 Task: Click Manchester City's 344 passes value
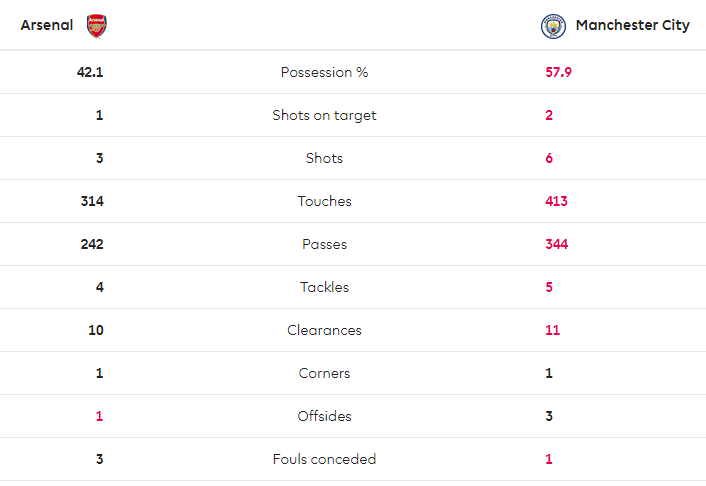(x=556, y=245)
